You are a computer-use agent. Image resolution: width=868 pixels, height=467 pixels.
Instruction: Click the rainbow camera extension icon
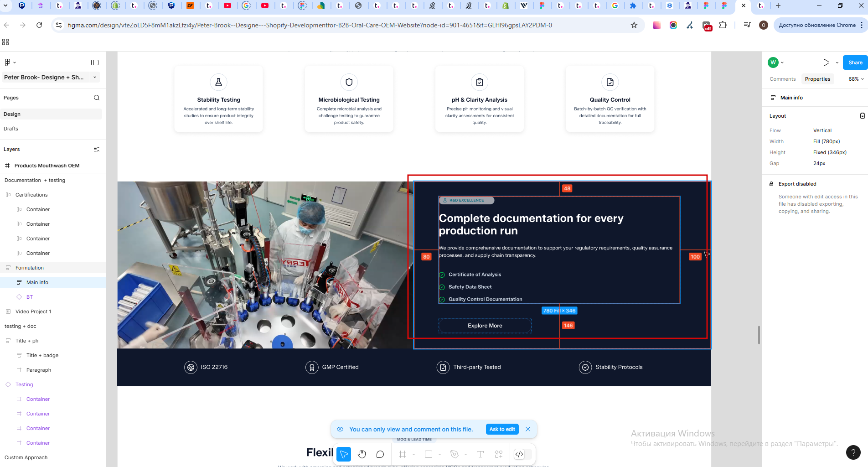pyautogui.click(x=673, y=25)
